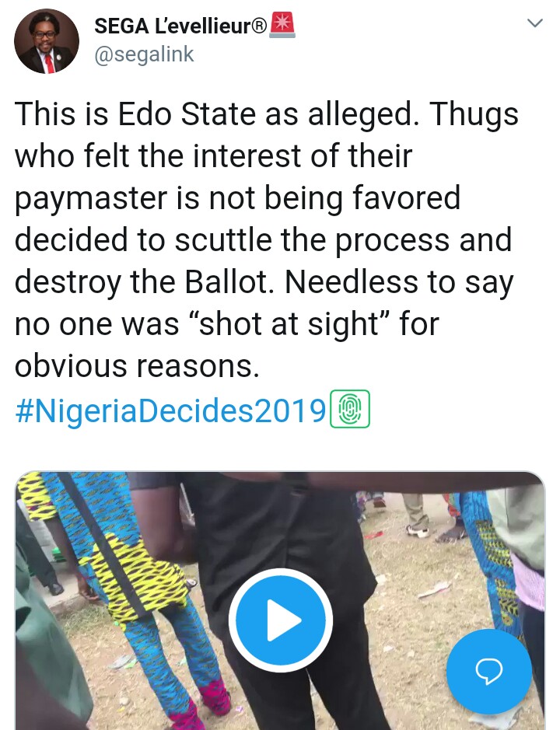
Task: Tap the author's round profile photo
Action: pyautogui.click(x=47, y=42)
